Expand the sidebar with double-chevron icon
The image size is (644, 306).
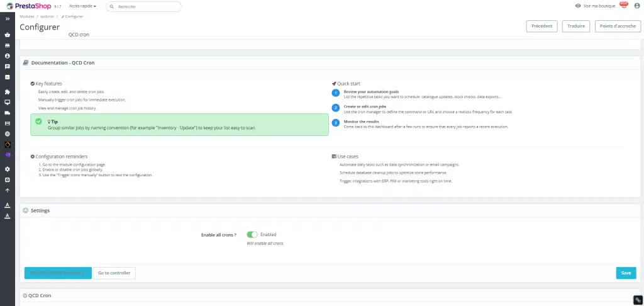coord(8,19)
